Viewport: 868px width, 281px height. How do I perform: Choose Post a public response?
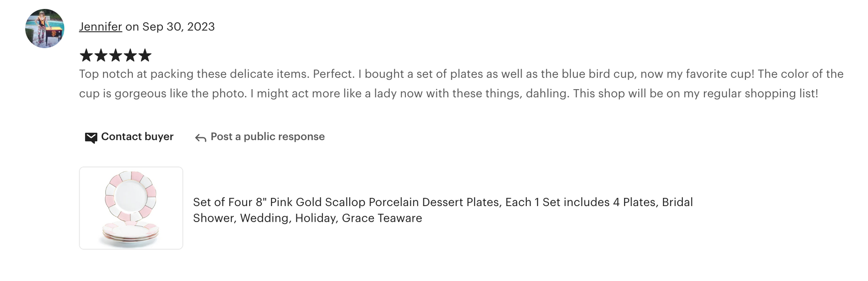click(x=267, y=136)
